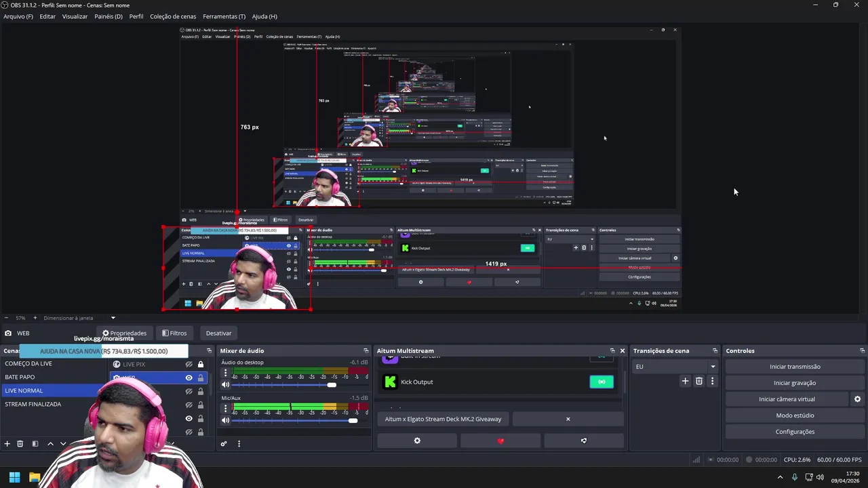Show the LIVE PIX source via its eye icon
Viewport: 868px width, 488px height.
pos(189,364)
